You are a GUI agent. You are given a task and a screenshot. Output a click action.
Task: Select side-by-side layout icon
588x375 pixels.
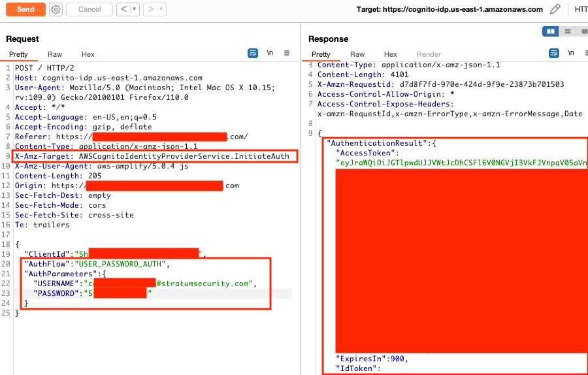click(x=551, y=31)
